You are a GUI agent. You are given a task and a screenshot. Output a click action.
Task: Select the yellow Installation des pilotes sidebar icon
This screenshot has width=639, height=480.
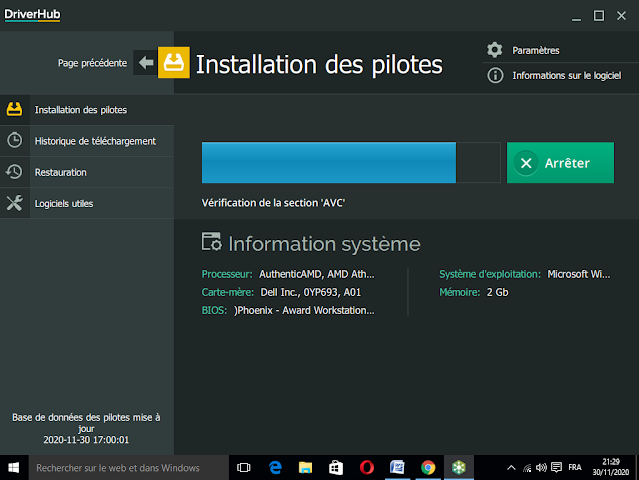coord(14,109)
